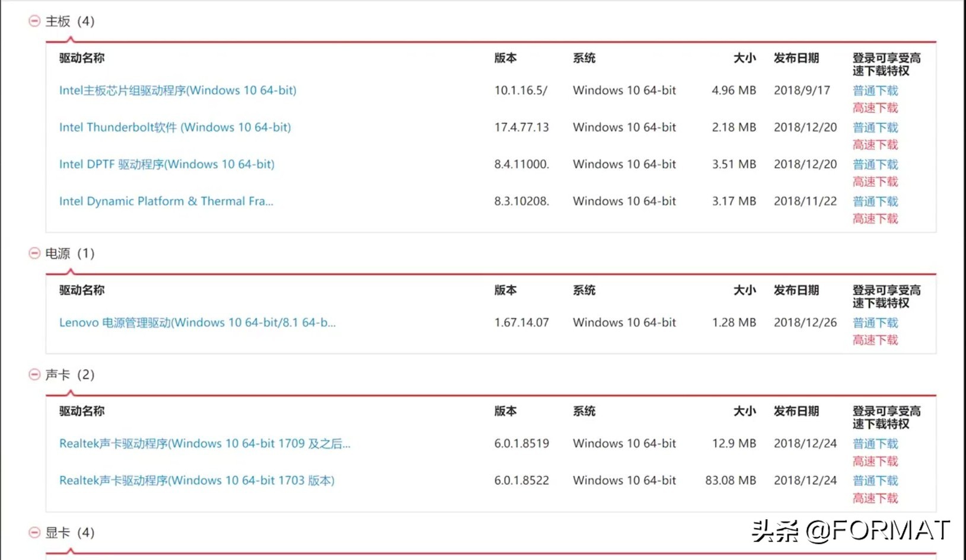Open Intel Dynamic Platform & Thermal link
The height and width of the screenshot is (560, 966).
tap(166, 201)
